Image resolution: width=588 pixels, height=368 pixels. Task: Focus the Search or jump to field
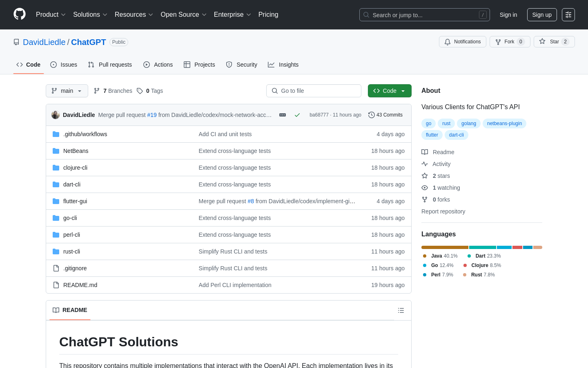pyautogui.click(x=425, y=15)
